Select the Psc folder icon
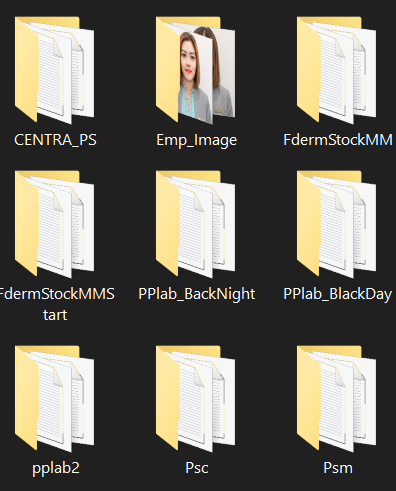 pyautogui.click(x=195, y=399)
